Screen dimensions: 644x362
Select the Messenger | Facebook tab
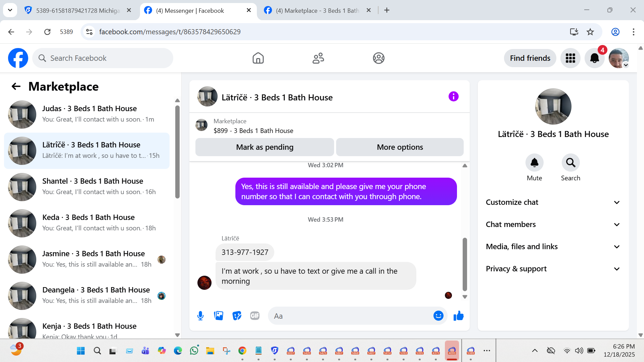[197, 11]
